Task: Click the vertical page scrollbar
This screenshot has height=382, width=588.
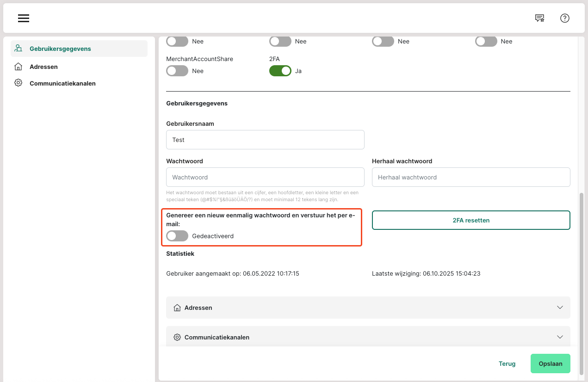Action: tap(582, 277)
